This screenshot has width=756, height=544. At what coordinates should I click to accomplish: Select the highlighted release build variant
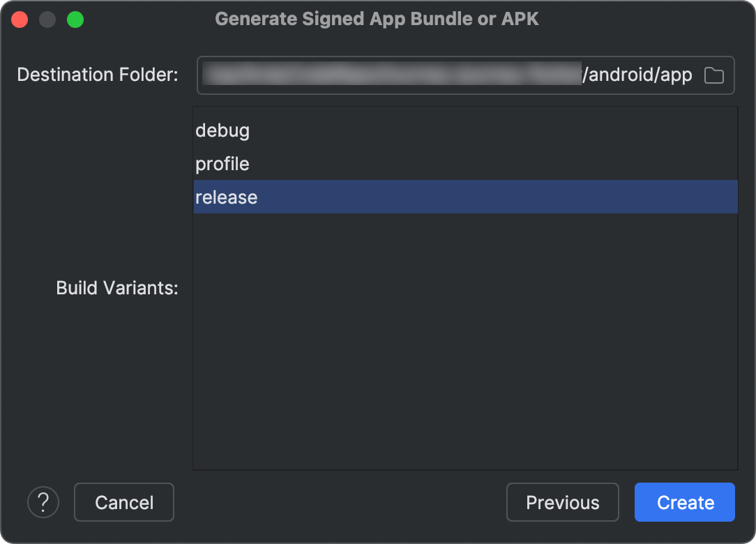(465, 197)
